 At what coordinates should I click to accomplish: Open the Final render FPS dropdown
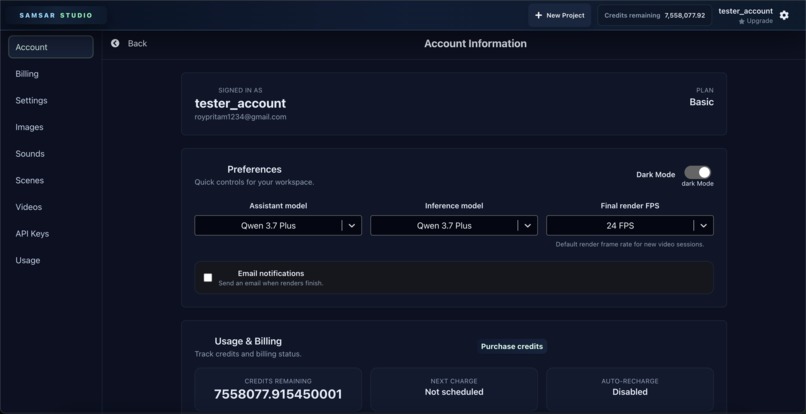click(630, 225)
